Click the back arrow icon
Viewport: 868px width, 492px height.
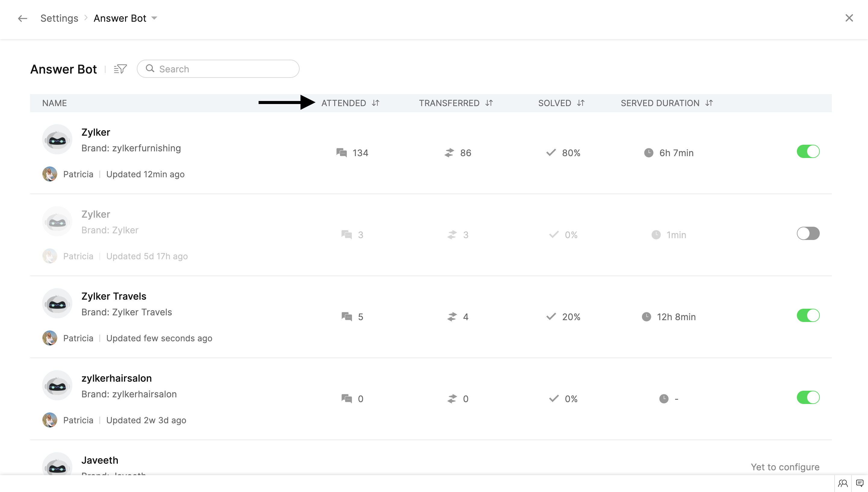(22, 18)
